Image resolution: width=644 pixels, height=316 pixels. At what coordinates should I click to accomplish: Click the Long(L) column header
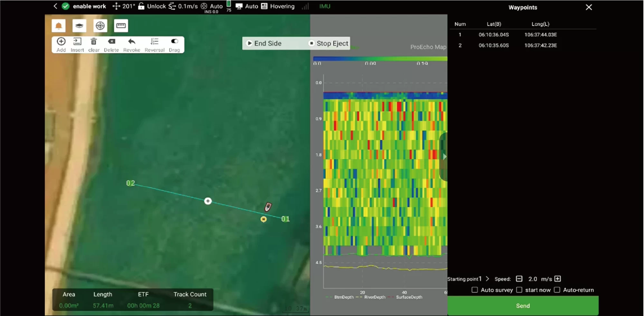click(540, 24)
